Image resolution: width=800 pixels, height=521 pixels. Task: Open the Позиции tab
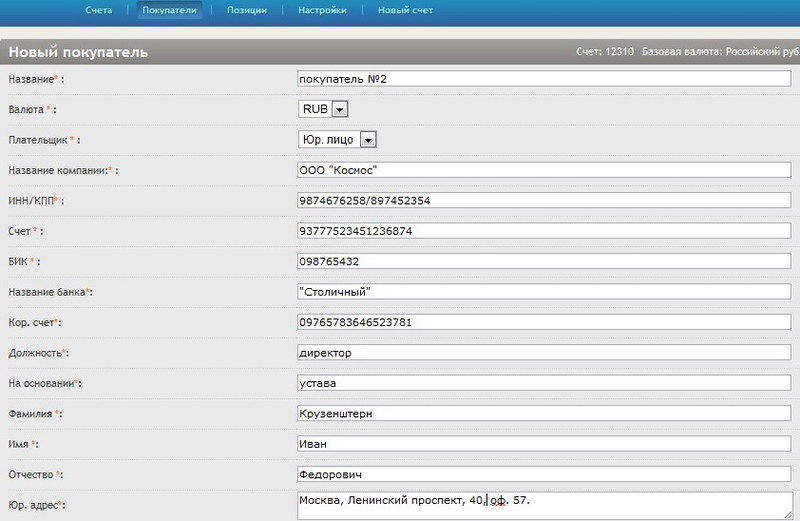tap(247, 10)
